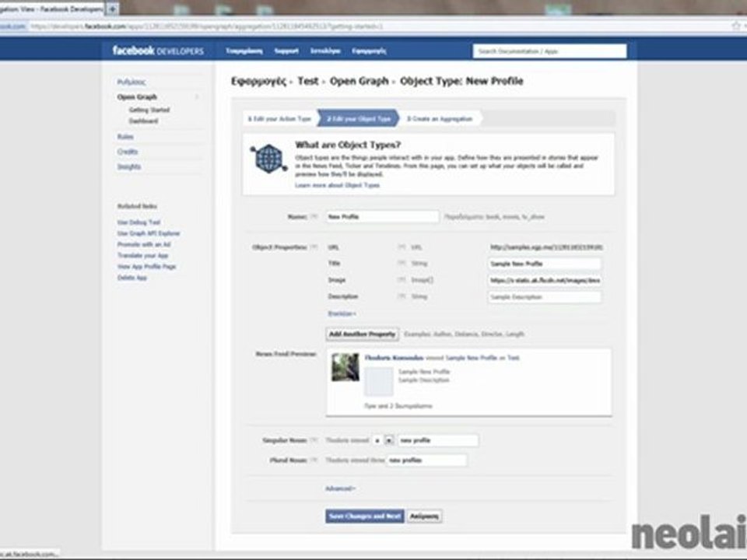Click the blank object image placeholder in preview
747x560 pixels.
pyautogui.click(x=379, y=381)
